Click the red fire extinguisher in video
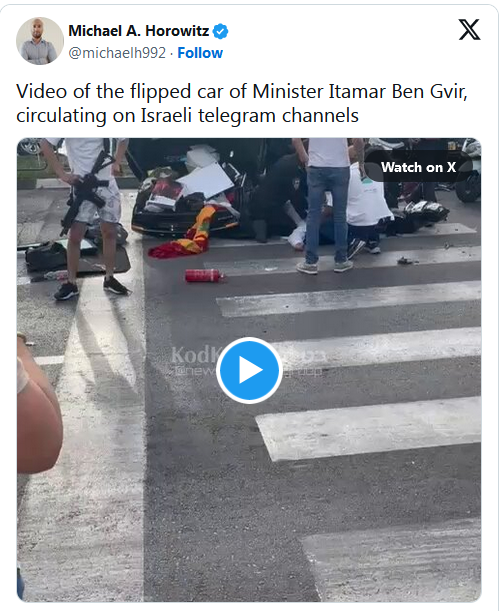The width and height of the screenshot is (503, 611). click(205, 275)
